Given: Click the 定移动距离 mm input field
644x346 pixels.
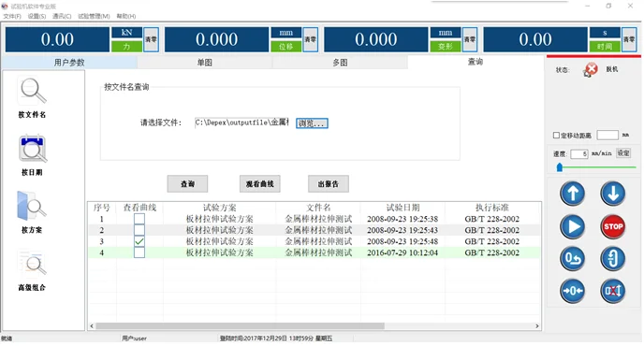Looking at the screenshot, I should pyautogui.click(x=607, y=135).
